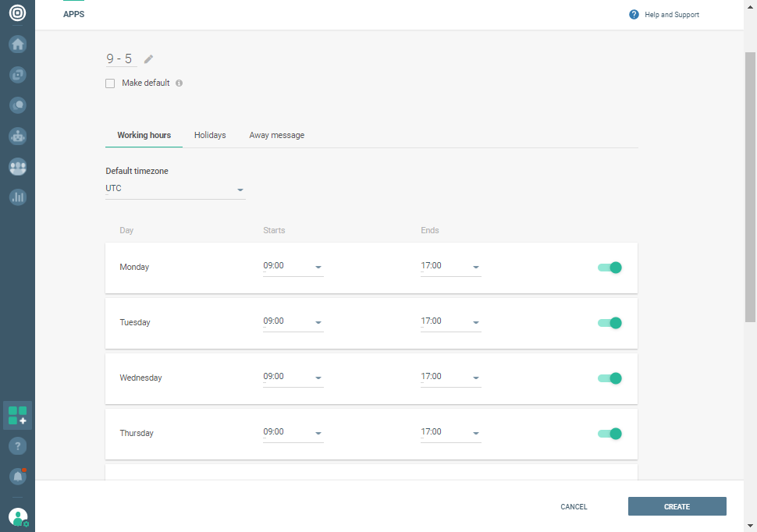Open the team members people icon
Screen dimensions: 757x532
coord(17,167)
